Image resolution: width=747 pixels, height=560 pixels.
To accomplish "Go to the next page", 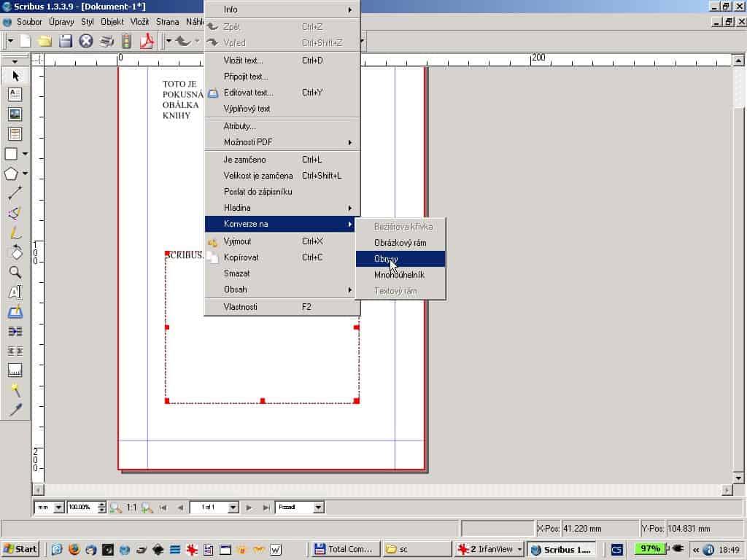I will coord(249,507).
